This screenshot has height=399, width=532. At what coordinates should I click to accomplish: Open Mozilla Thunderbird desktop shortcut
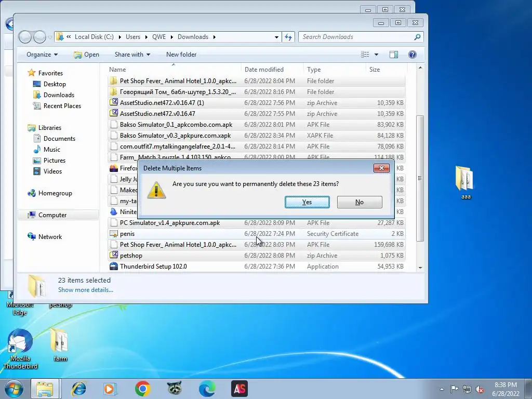click(20, 349)
